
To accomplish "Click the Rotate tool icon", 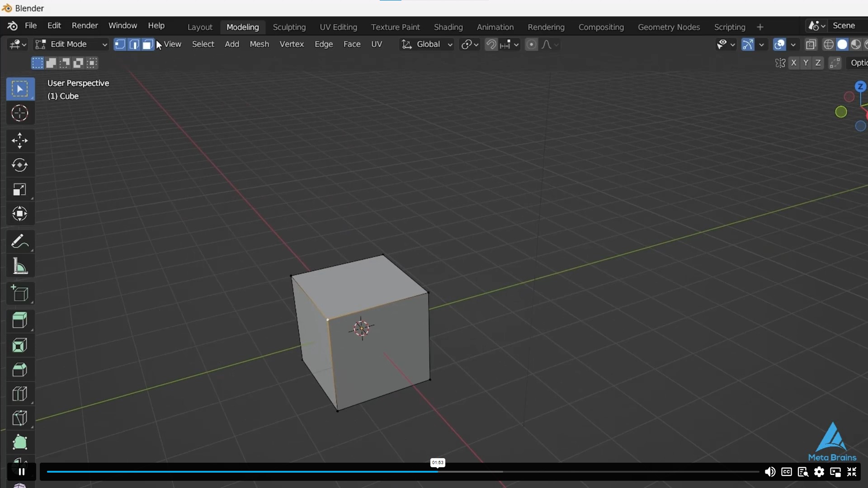I will 20,165.
